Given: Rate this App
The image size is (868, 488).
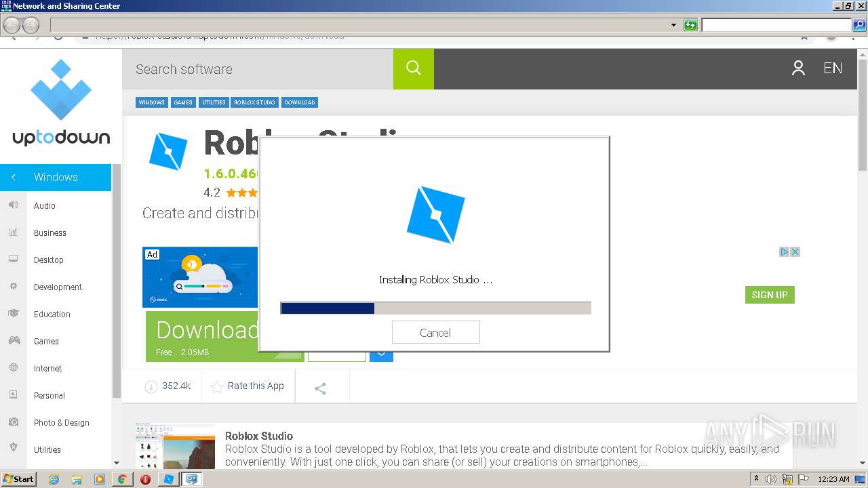Looking at the screenshot, I should [x=248, y=386].
